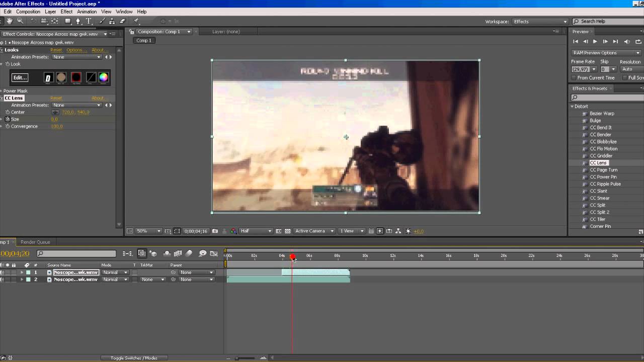Toggle the composition viewer lock icon

pos(132,32)
